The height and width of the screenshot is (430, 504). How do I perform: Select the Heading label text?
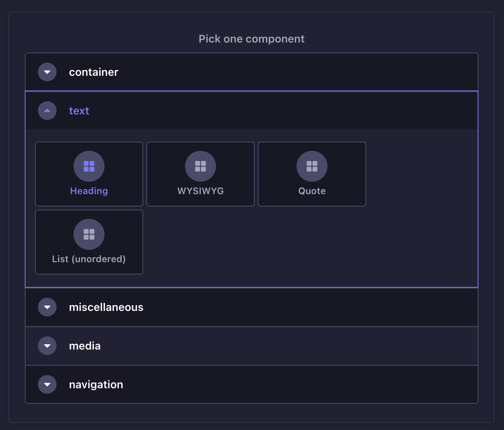coord(89,191)
